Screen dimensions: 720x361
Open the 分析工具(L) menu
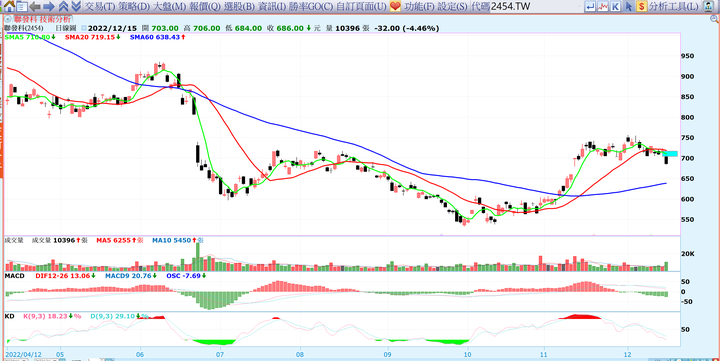674,6
